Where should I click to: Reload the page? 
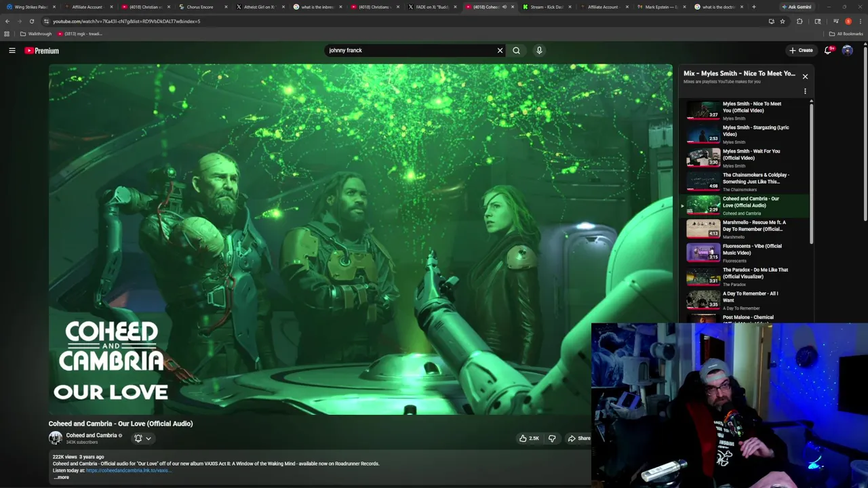(31, 21)
